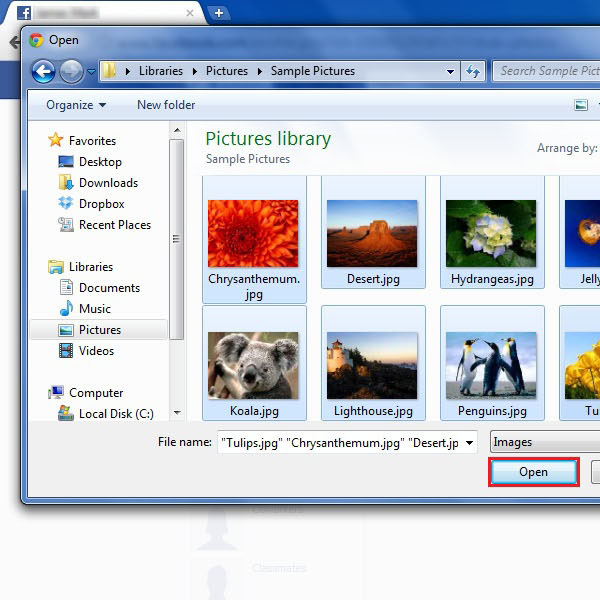Select Sample Pictures in the address breadcrumb
Image resolution: width=600 pixels, height=600 pixels.
[x=313, y=71]
